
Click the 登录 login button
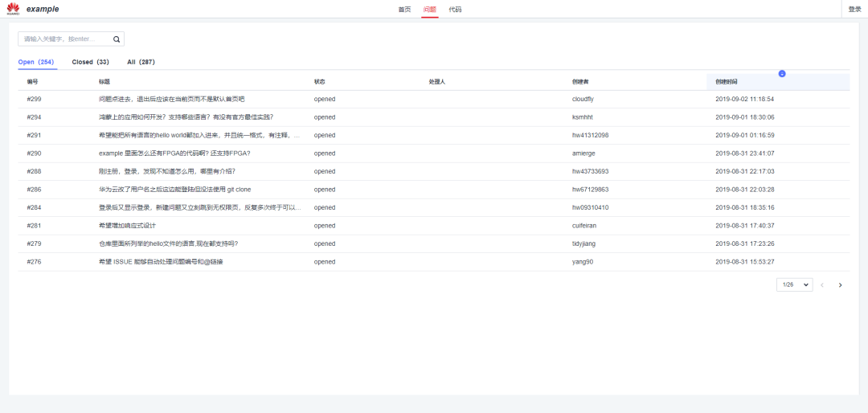[854, 10]
